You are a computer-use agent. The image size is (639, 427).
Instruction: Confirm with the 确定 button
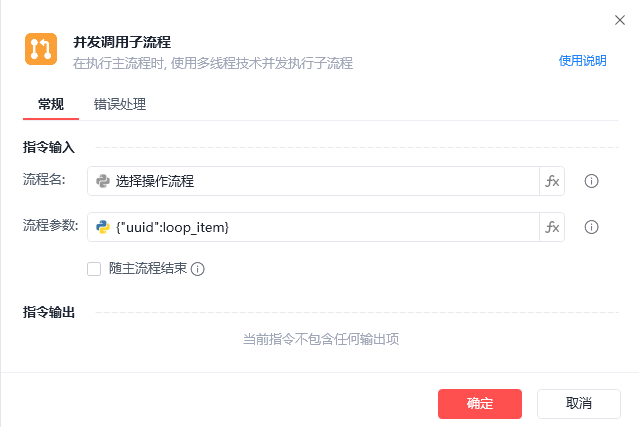click(480, 403)
